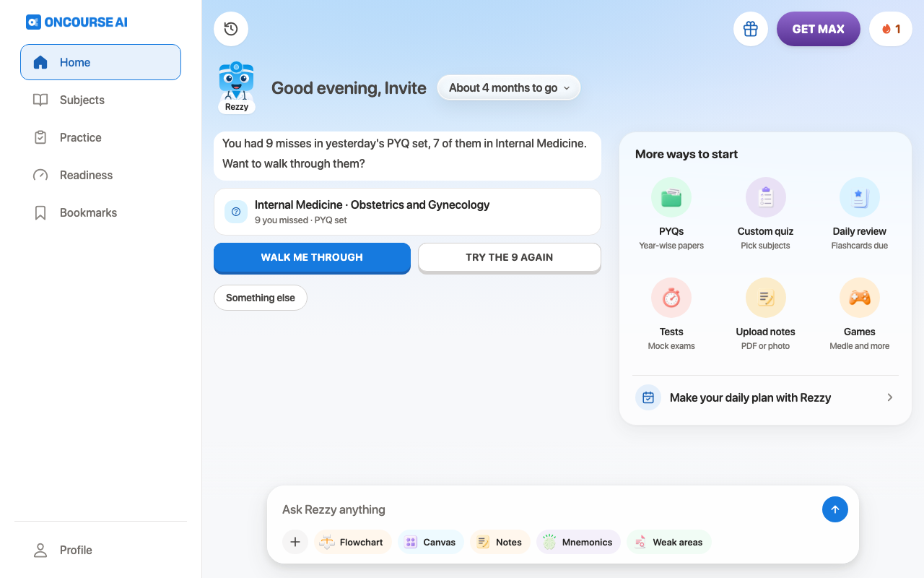
Task: Click the "Good evening, Invite" greeting
Action: [349, 88]
